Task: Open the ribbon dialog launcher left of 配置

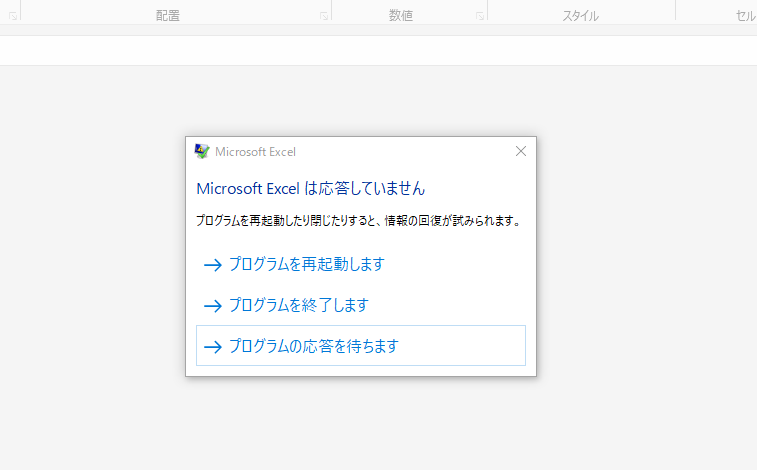Action: [x=13, y=16]
